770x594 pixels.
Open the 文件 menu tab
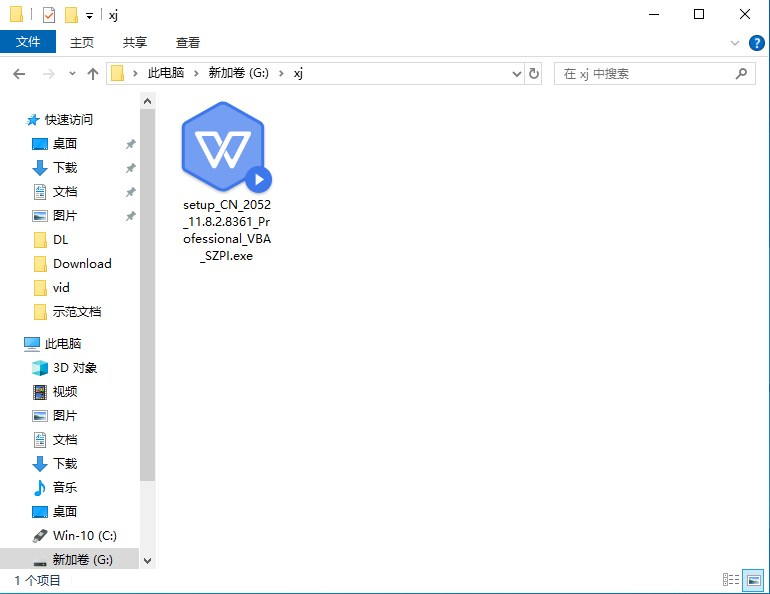coord(28,42)
